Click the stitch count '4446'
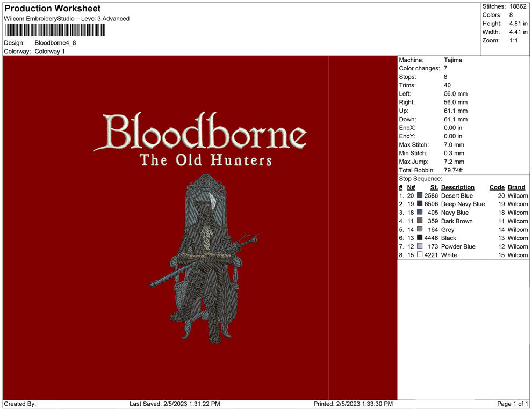The width and height of the screenshot is (532, 409). [x=431, y=238]
